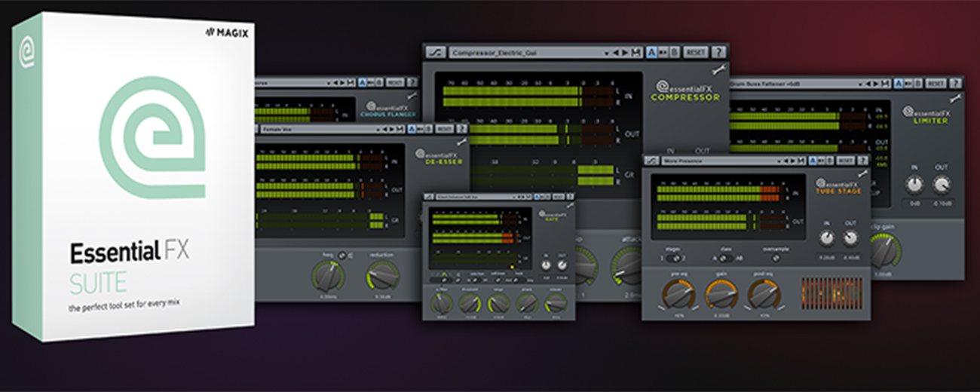Image resolution: width=980 pixels, height=392 pixels.
Task: Select comparison slot A in Limiter
Action: click(x=899, y=84)
